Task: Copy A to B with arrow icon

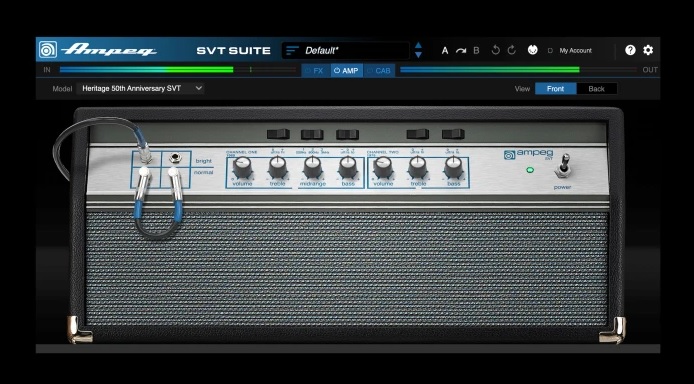Action: 461,50
